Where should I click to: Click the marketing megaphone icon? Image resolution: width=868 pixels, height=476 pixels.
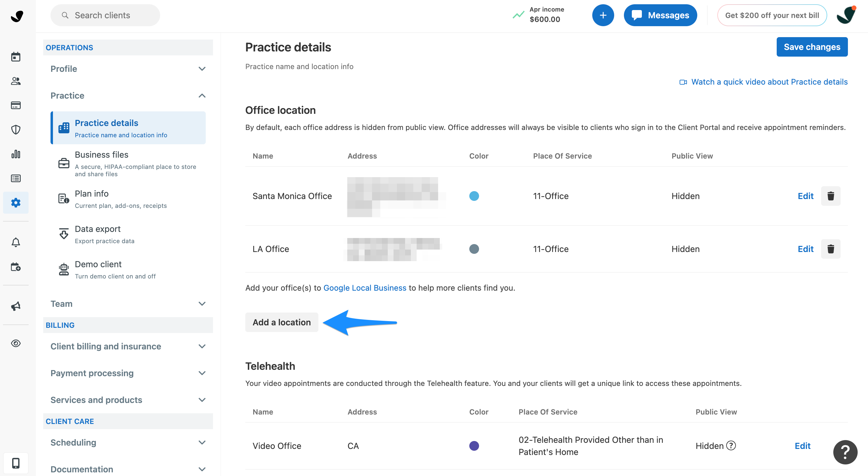(16, 306)
